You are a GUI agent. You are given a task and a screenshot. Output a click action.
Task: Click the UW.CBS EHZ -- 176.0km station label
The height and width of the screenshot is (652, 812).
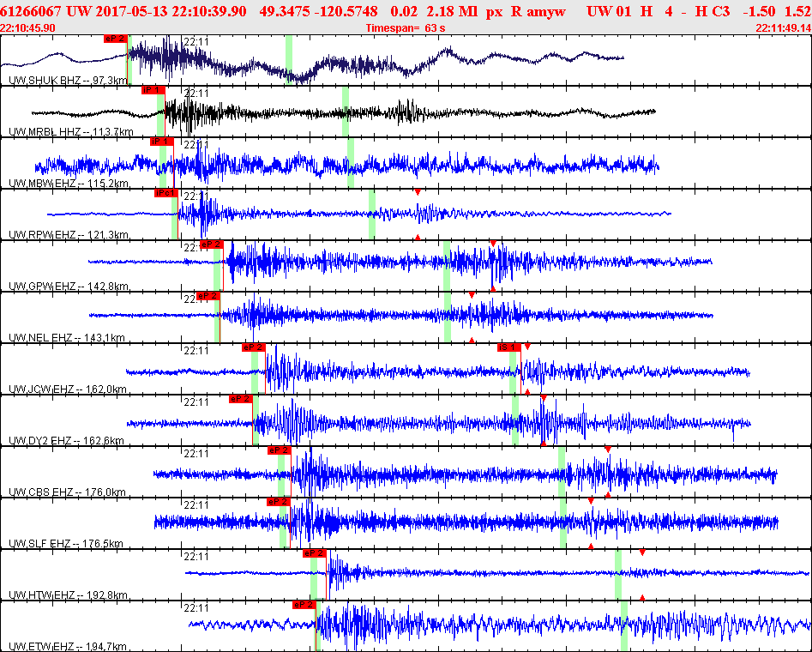tap(68, 492)
